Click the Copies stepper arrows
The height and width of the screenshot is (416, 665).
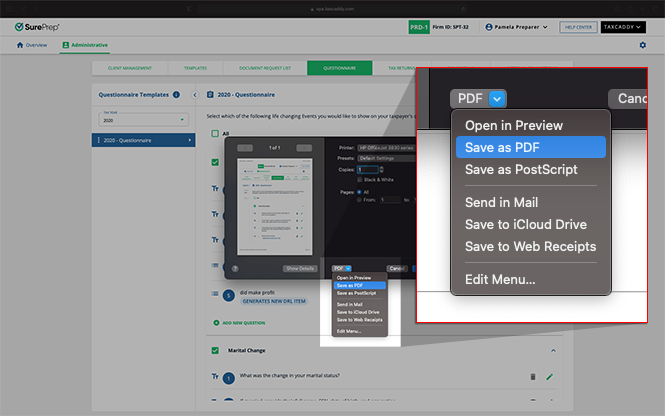pos(382,170)
